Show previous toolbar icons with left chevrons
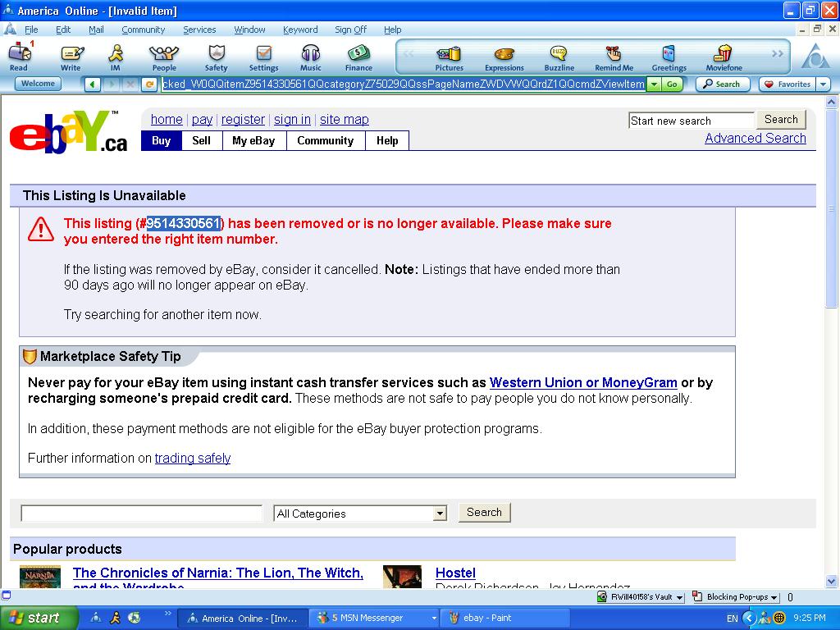 pyautogui.click(x=409, y=53)
